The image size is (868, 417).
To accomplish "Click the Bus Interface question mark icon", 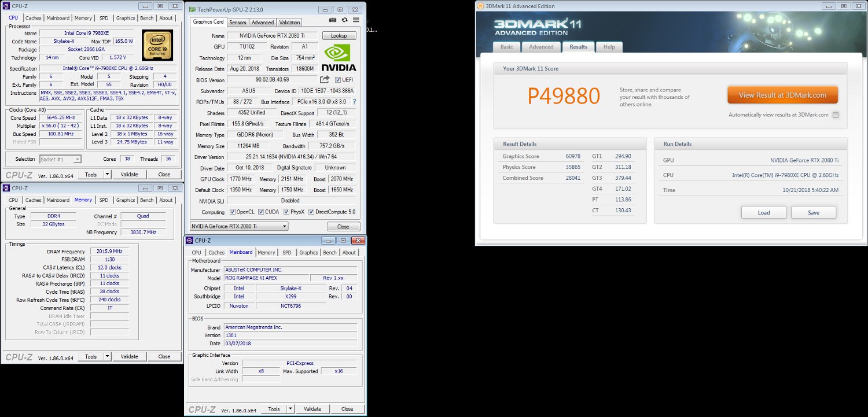I will coord(354,102).
